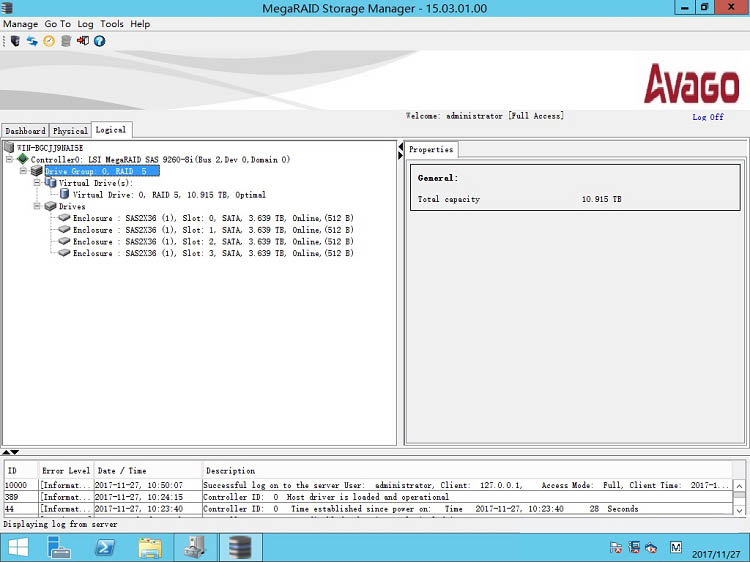Screen dimensions: 750x562
Task: Click the MegaRAID database taskbar icon
Action: (x=240, y=547)
